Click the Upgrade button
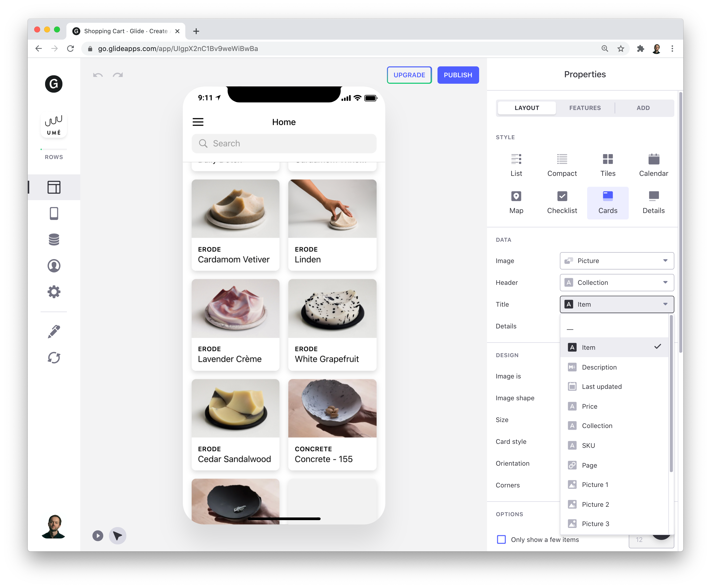This screenshot has width=711, height=588. 409,75
